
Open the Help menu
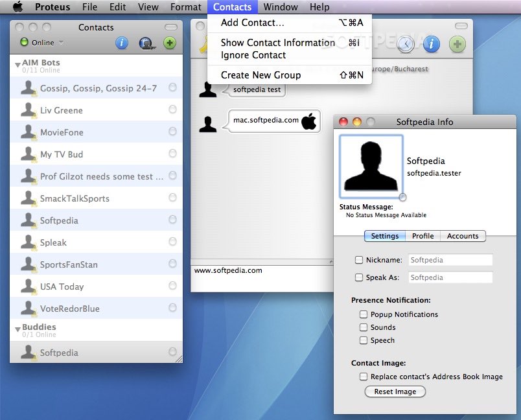319,7
